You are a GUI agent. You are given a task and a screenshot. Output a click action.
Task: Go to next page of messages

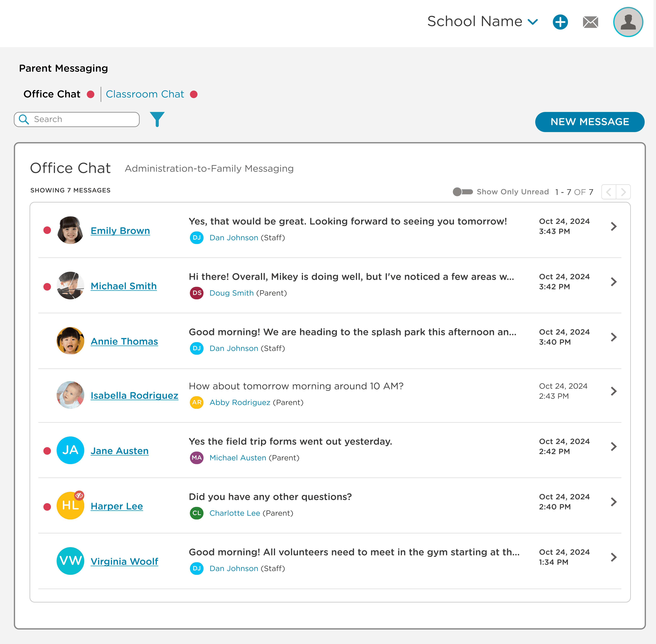point(623,192)
